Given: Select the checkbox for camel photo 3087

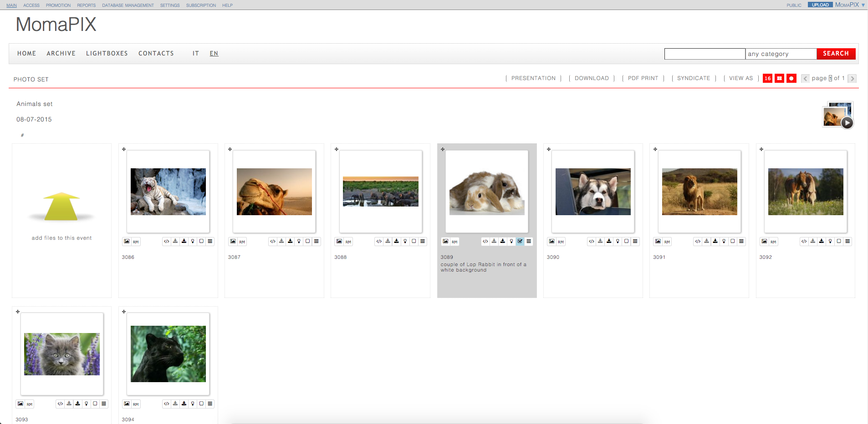Looking at the screenshot, I should tap(308, 242).
